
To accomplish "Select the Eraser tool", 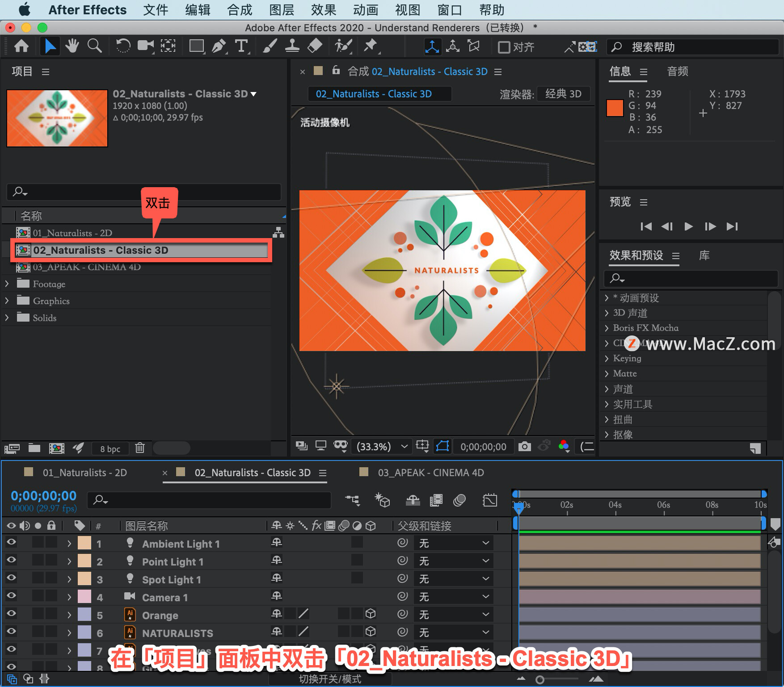I will point(315,46).
